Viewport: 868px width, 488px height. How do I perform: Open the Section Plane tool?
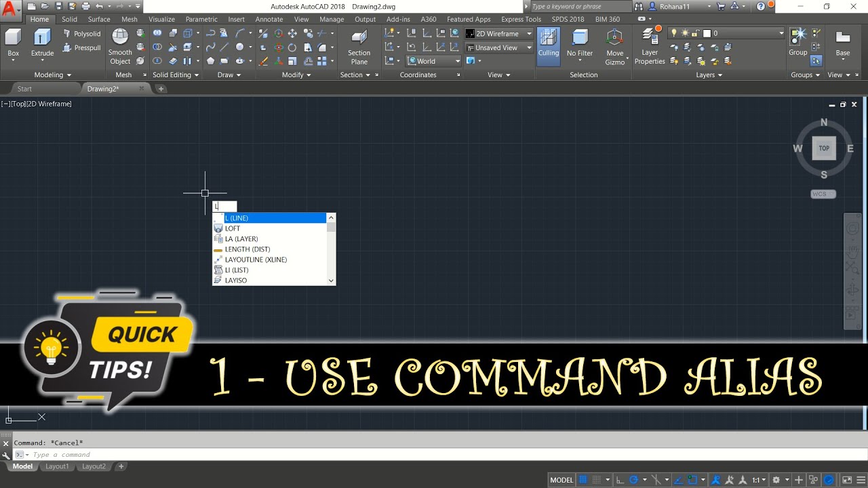click(359, 46)
